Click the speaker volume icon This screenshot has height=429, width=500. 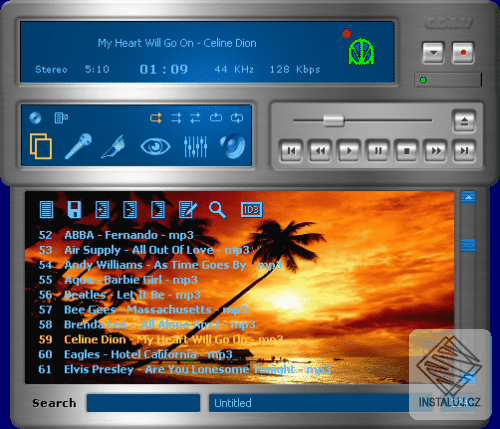tap(233, 146)
